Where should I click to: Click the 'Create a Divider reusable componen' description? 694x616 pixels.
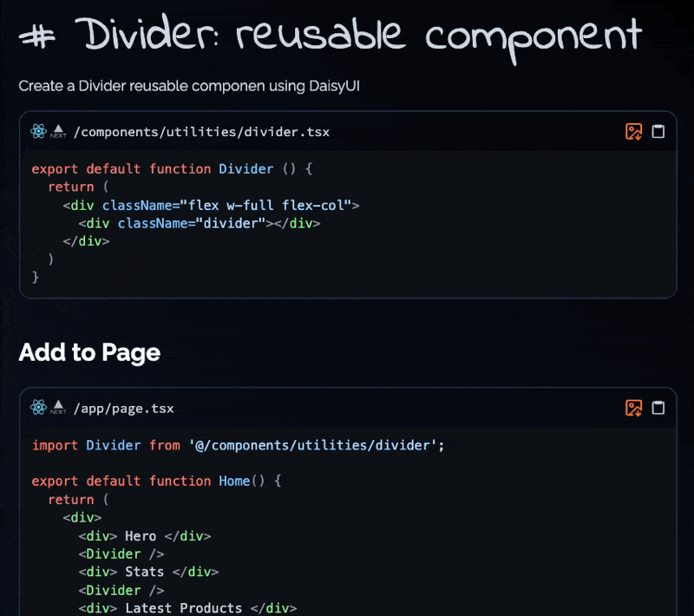pyautogui.click(x=189, y=86)
